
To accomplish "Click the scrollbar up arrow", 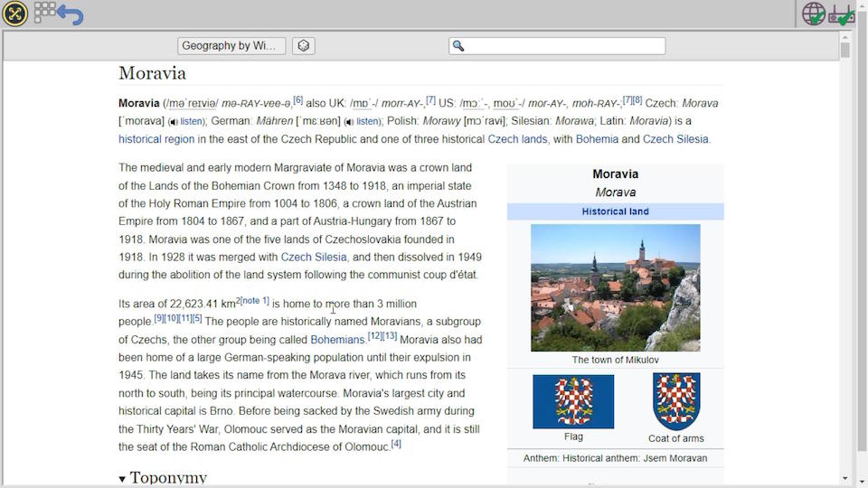I will pos(844,37).
